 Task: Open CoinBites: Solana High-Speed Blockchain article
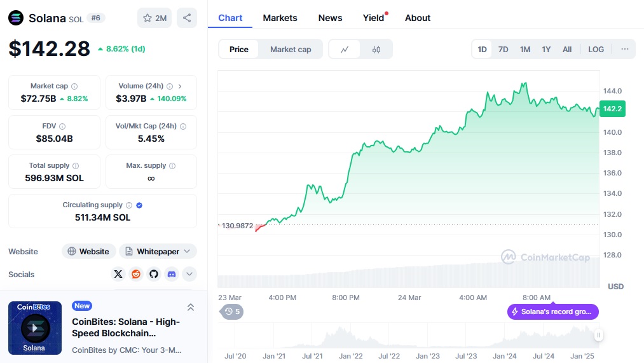[126, 327]
